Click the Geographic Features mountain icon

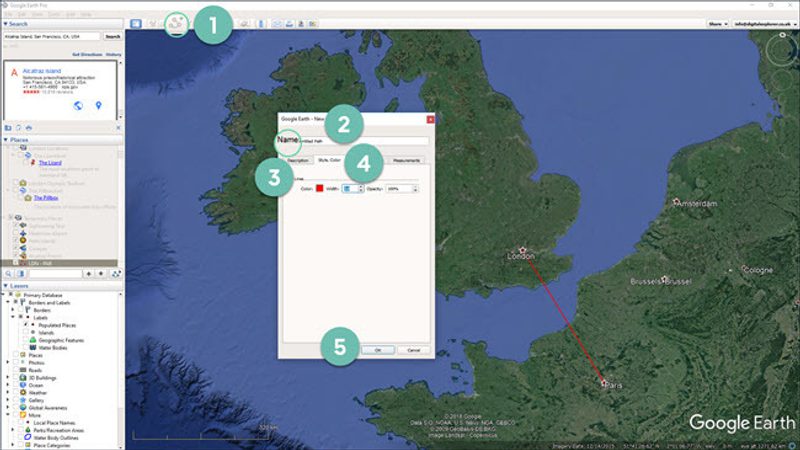pos(33,340)
